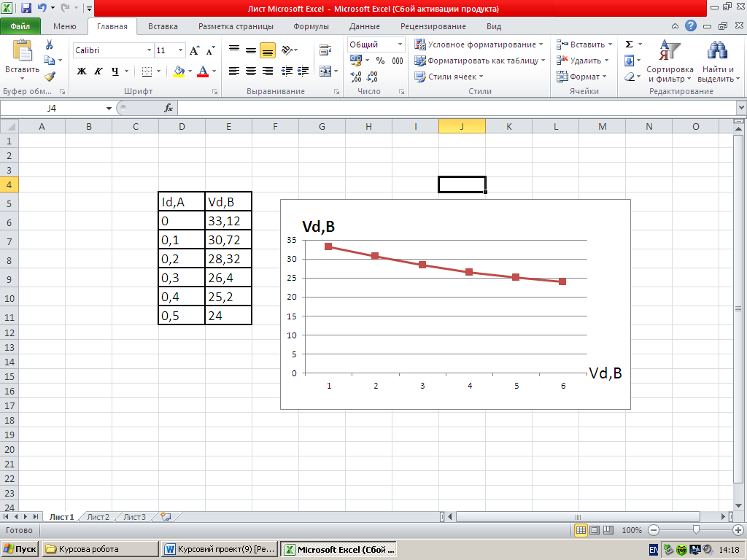Open Excel Help question mark icon
This screenshot has width=747, height=560.
coord(691,26)
